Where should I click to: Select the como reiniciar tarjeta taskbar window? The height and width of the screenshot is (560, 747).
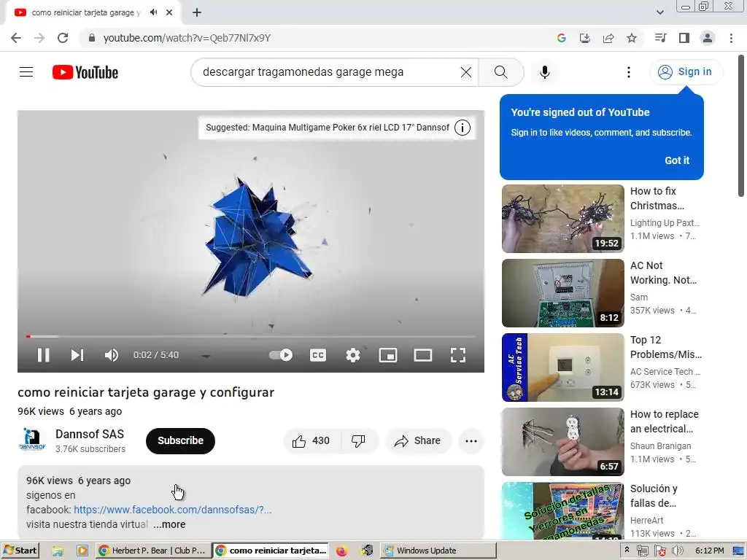point(271,551)
